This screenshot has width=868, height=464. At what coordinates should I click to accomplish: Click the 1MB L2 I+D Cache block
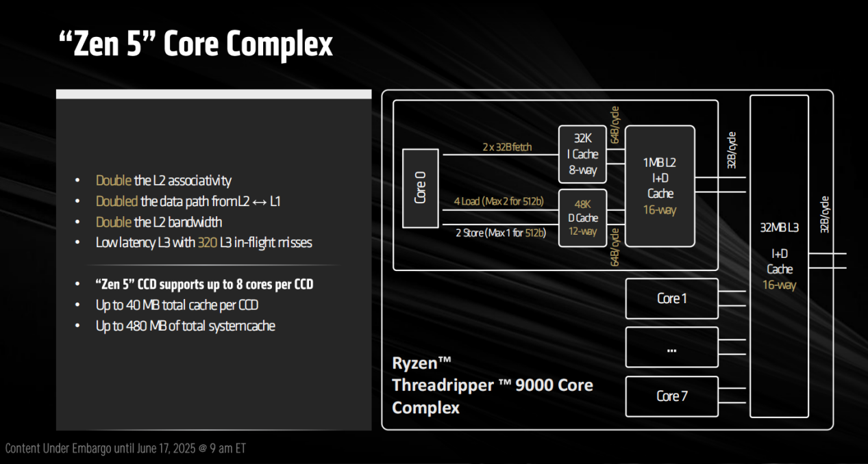660,185
